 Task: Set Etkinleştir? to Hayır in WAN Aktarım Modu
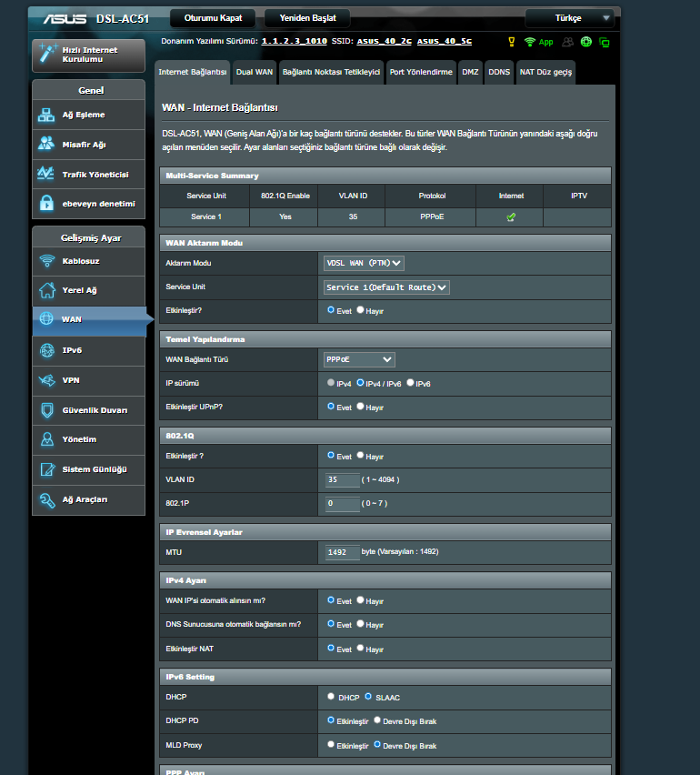coord(360,310)
